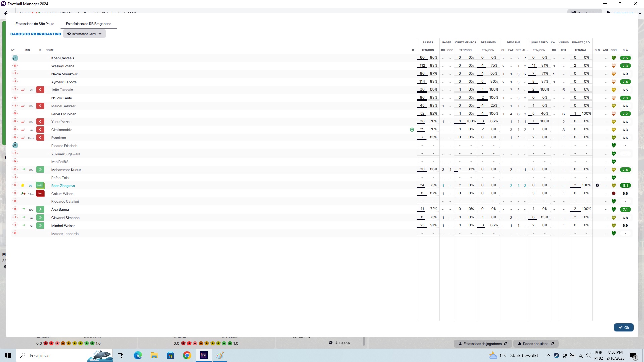The height and width of the screenshot is (362, 644).
Task: Click Edon Zhegrova's goal ball icon
Action: (597, 186)
